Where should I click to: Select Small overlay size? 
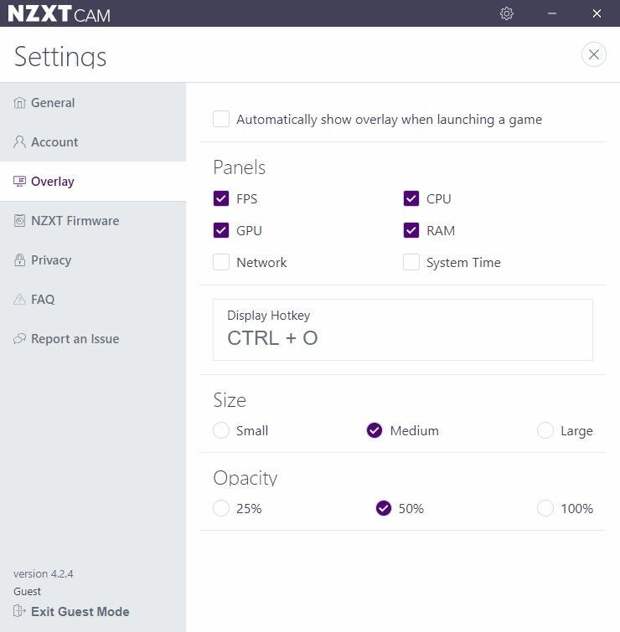[x=221, y=430]
